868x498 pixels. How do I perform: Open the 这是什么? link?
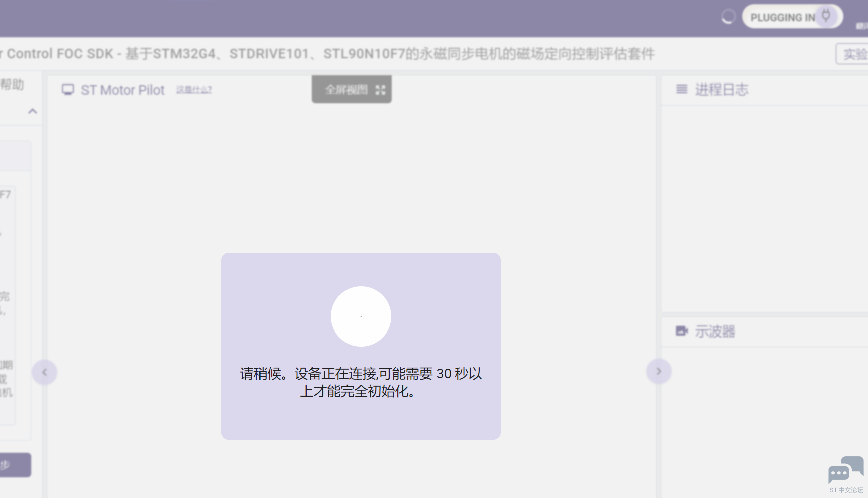tap(194, 90)
